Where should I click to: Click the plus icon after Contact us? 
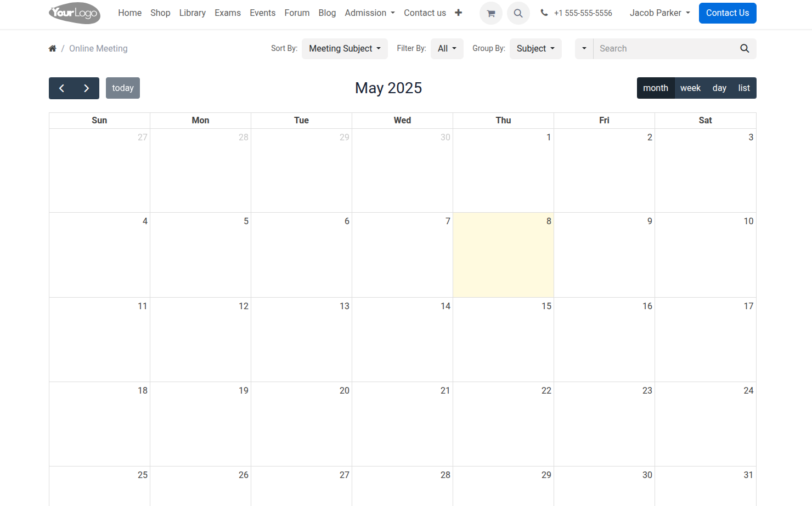458,13
